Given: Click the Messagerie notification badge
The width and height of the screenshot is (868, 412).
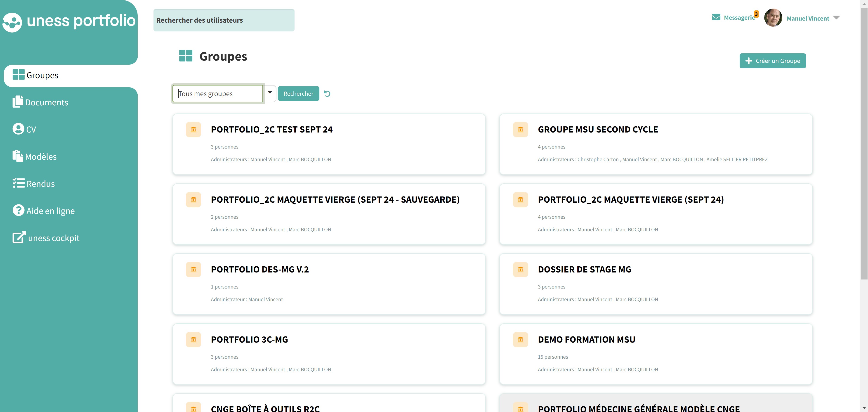Looking at the screenshot, I should [756, 14].
